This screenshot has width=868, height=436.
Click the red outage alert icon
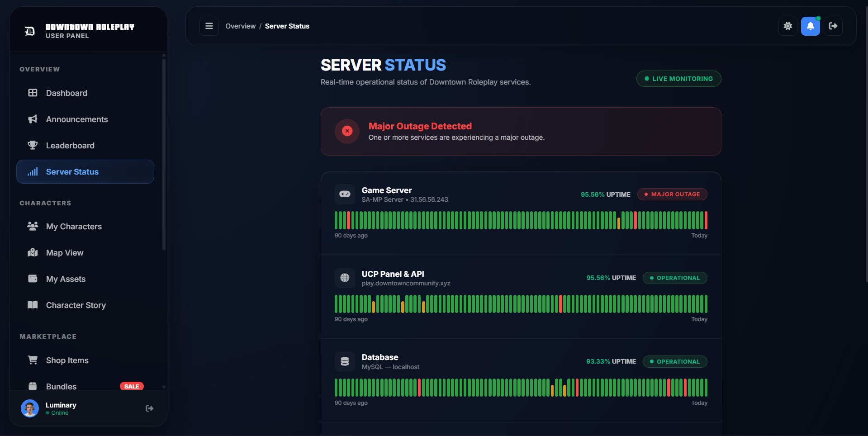[347, 131]
